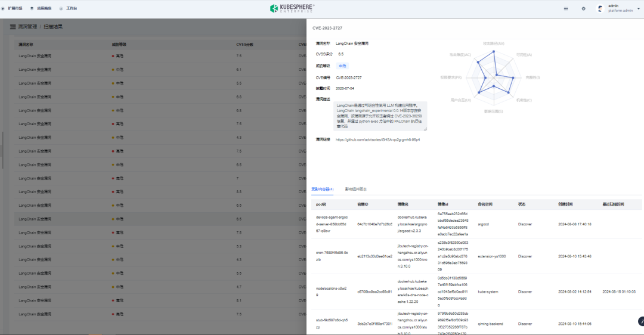644x335 pixels.
Task: Click creation time 2024-08-02 14:12:54
Action: [x=575, y=292]
